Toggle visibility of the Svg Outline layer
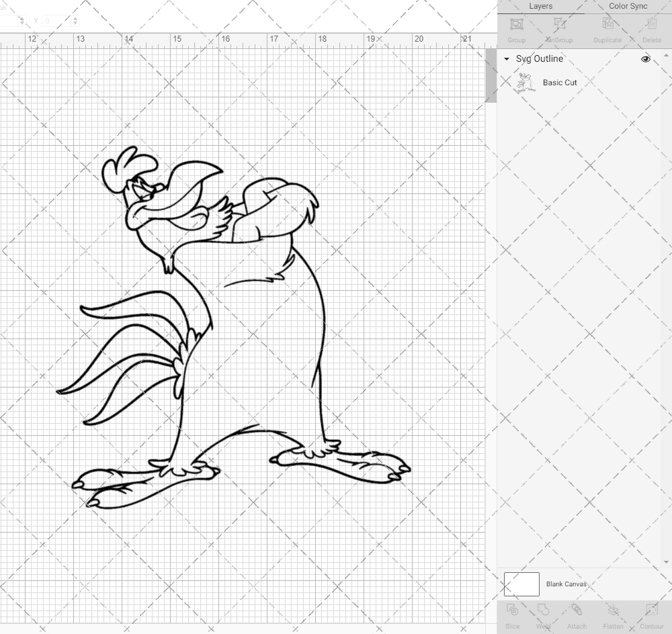Viewport: 672px width, 634px height. pyautogui.click(x=645, y=59)
